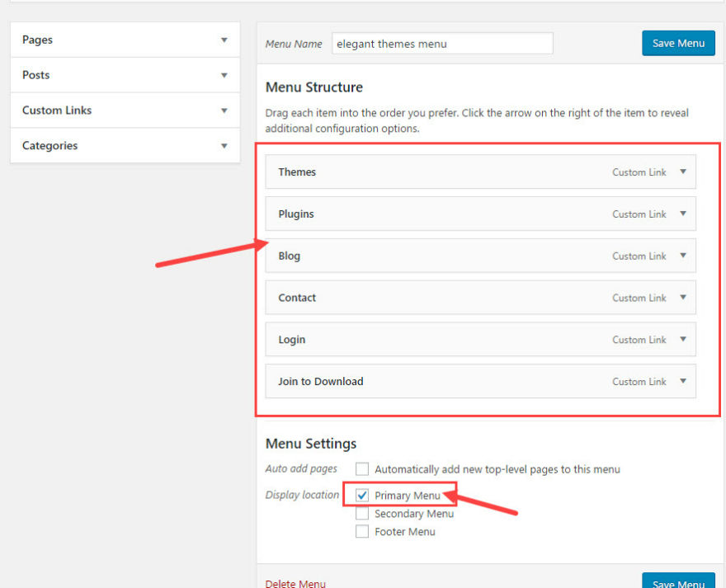Open Themes menu item options arrow

[683, 172]
